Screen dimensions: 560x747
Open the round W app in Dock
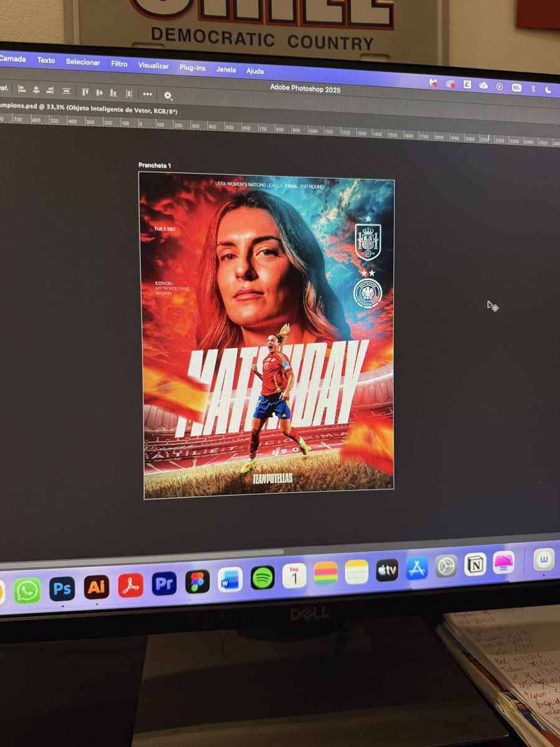pos(544,559)
